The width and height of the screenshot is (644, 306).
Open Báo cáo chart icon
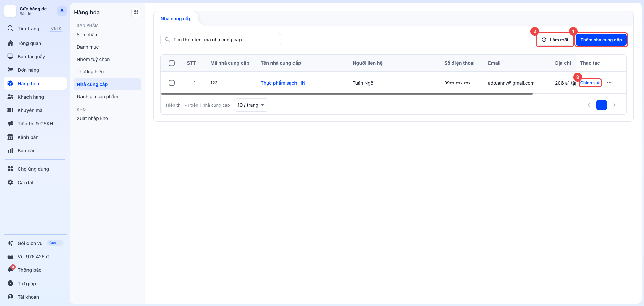point(10,150)
